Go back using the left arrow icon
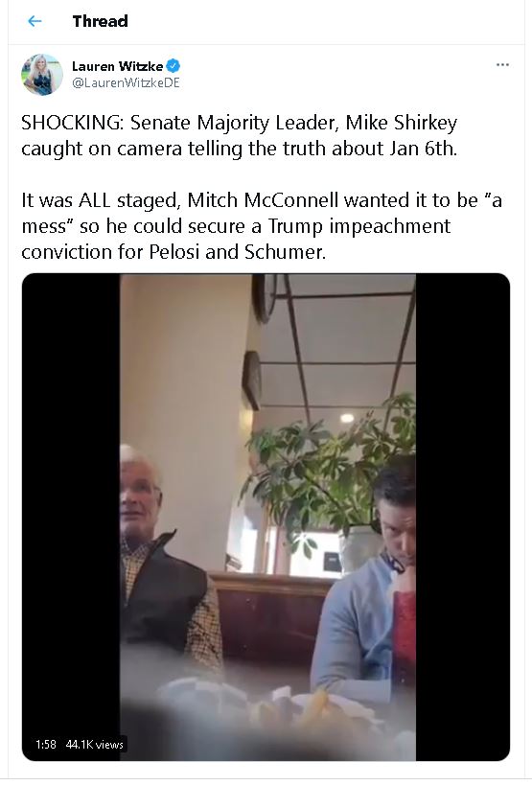Viewport: 532px width, 785px height. pyautogui.click(x=35, y=21)
